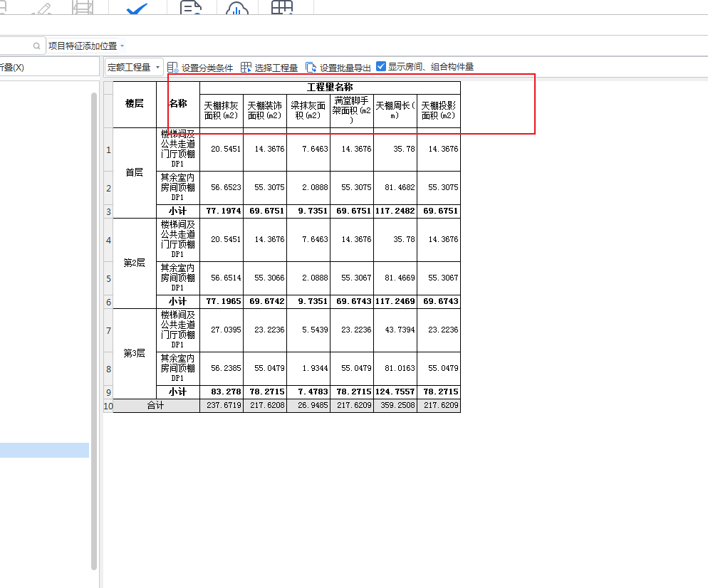Open 设置分类条件 settings
This screenshot has height=588, width=708.
tap(200, 68)
